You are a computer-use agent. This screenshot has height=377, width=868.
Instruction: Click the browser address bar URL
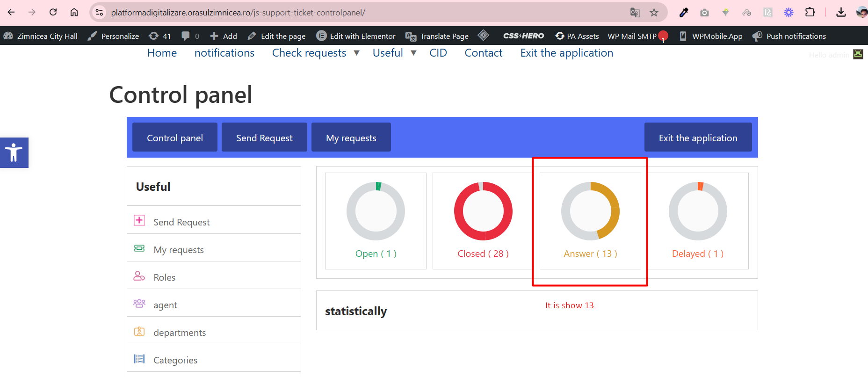[x=238, y=13]
